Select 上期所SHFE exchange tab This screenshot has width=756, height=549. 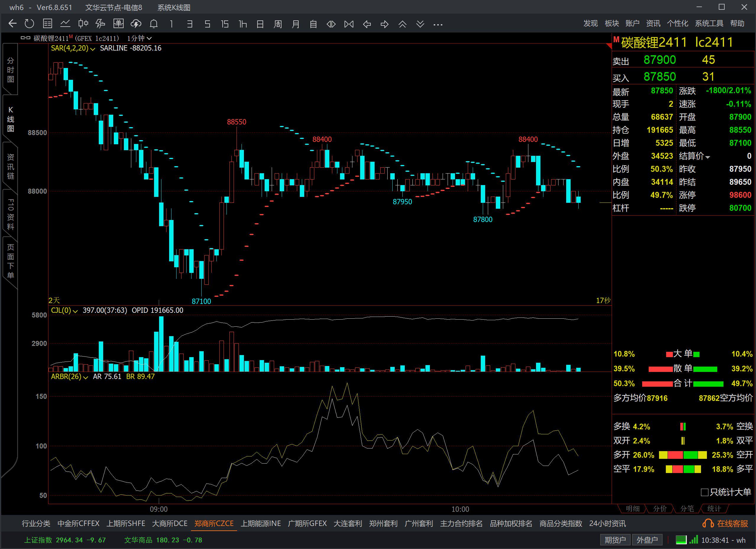coord(126,523)
